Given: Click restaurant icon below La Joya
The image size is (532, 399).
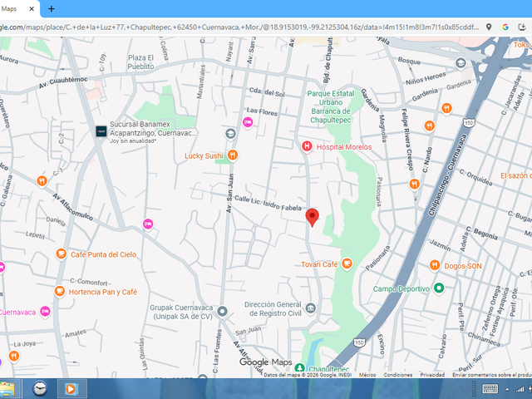Looking at the screenshot, I should coord(13,356).
